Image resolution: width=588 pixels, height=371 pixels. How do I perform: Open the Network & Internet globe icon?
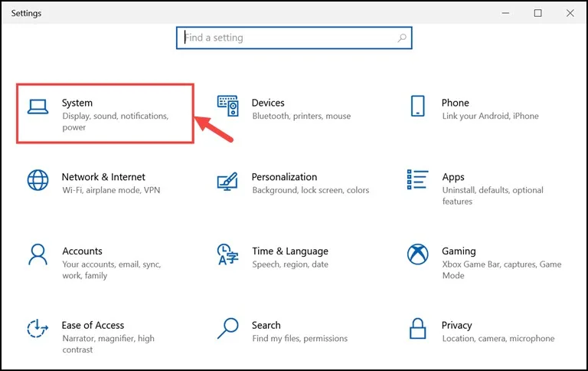coord(38,180)
